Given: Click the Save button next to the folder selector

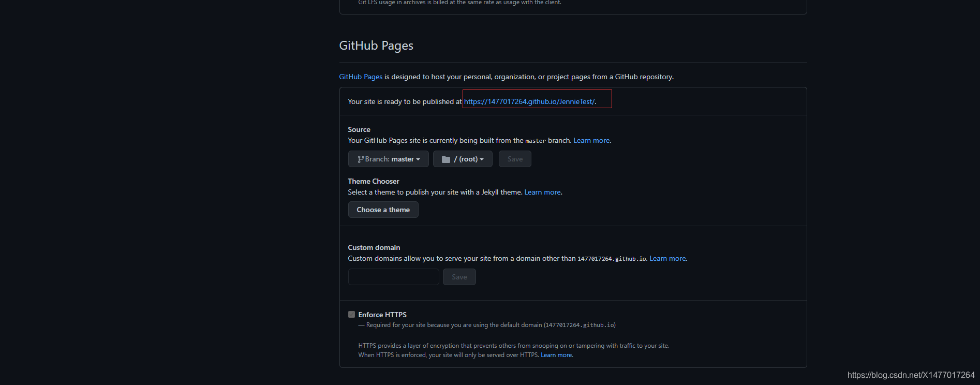Looking at the screenshot, I should click(x=515, y=159).
